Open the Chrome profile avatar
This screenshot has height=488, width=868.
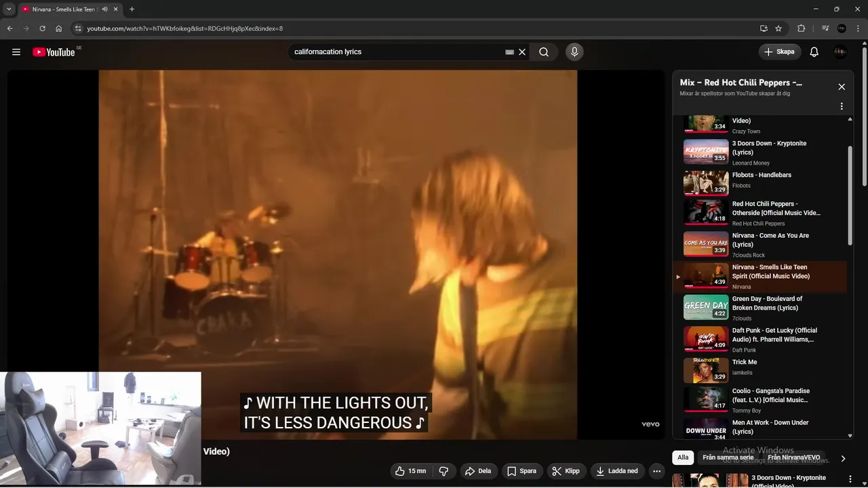point(842,28)
